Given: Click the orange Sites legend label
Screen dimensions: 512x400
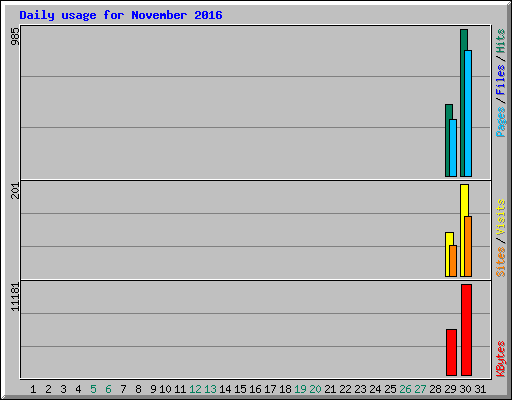Looking at the screenshot, I should 501,262.
